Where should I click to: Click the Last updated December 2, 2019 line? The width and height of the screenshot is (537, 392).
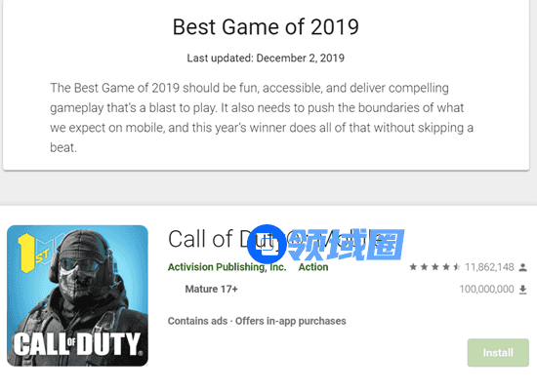266,58
